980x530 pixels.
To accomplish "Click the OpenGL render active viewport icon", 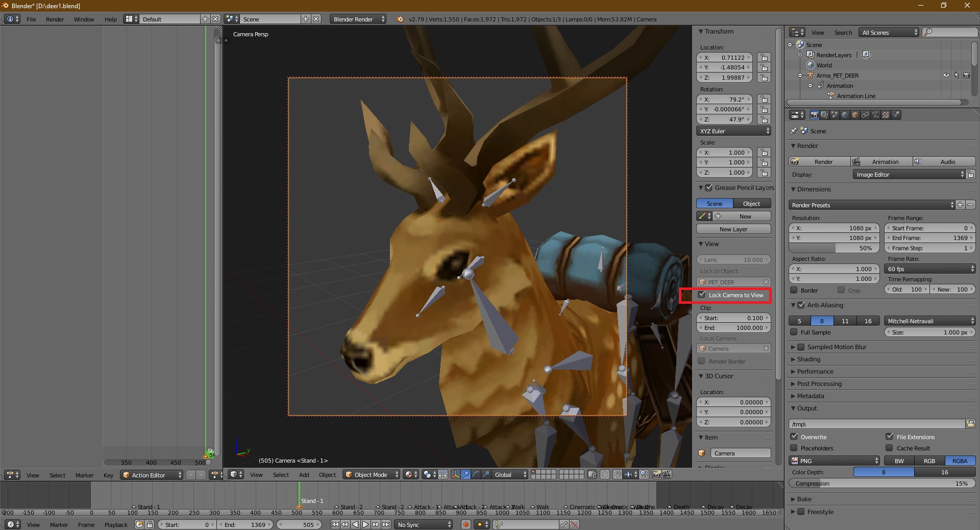I will point(656,474).
